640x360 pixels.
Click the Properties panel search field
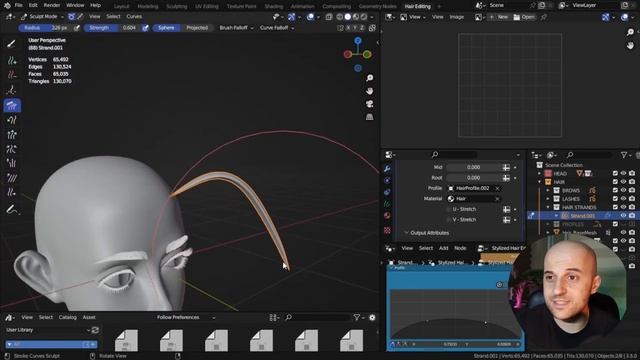(x=454, y=155)
